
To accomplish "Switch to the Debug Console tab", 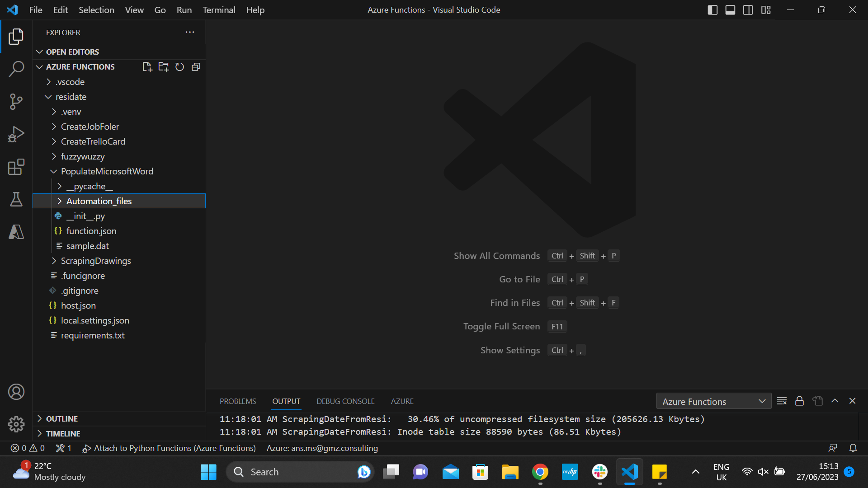I will click(345, 401).
